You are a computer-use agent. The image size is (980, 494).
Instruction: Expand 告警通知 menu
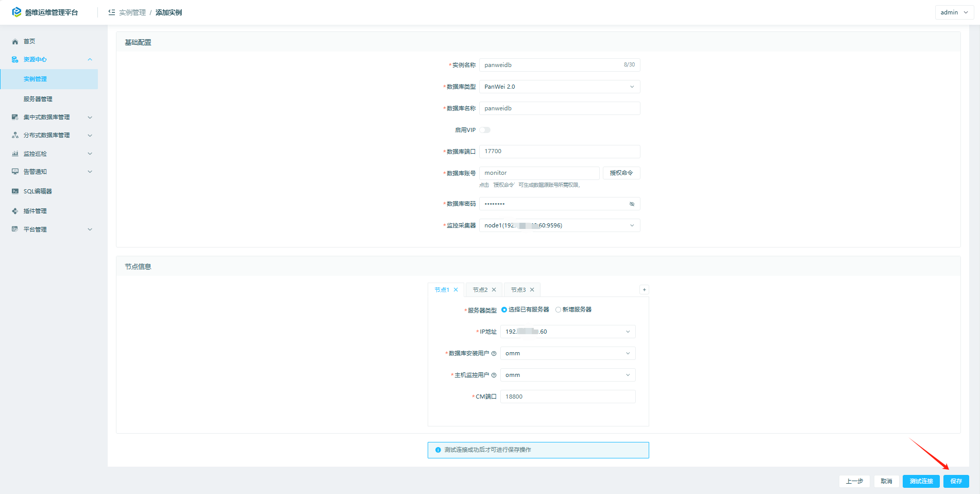click(x=90, y=172)
